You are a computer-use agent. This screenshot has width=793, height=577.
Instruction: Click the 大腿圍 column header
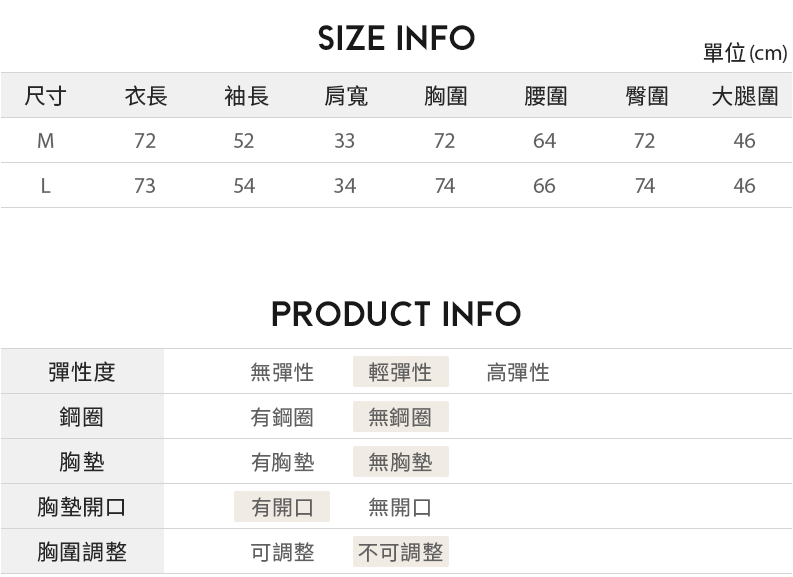745,96
